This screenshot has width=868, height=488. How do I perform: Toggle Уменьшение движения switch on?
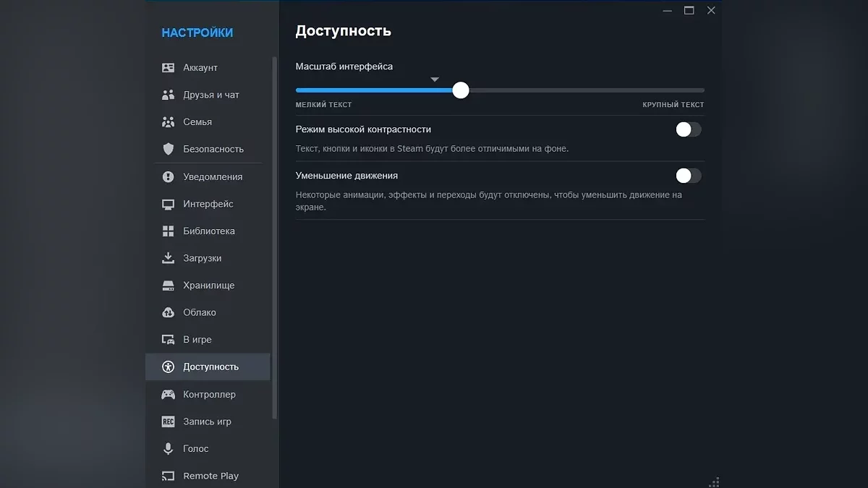[688, 176]
